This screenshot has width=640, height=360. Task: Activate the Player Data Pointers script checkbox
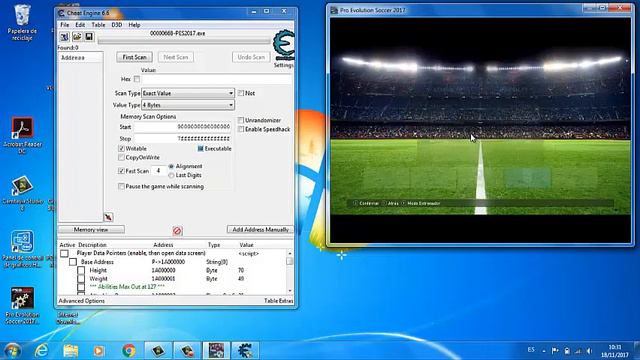coord(64,253)
